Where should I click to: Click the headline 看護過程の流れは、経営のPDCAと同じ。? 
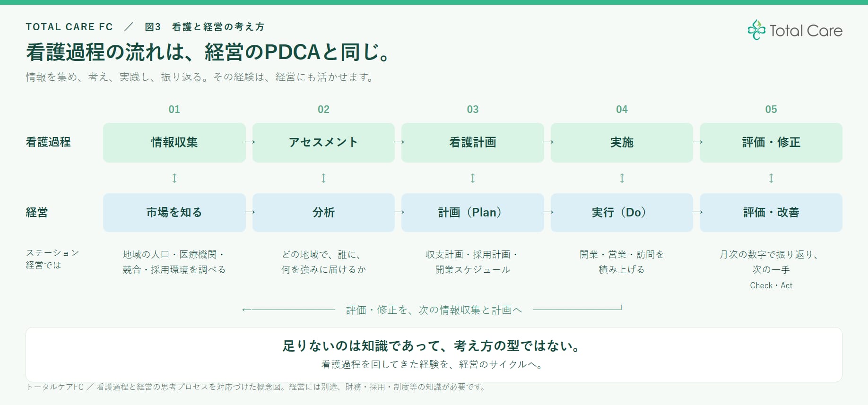[x=208, y=52]
